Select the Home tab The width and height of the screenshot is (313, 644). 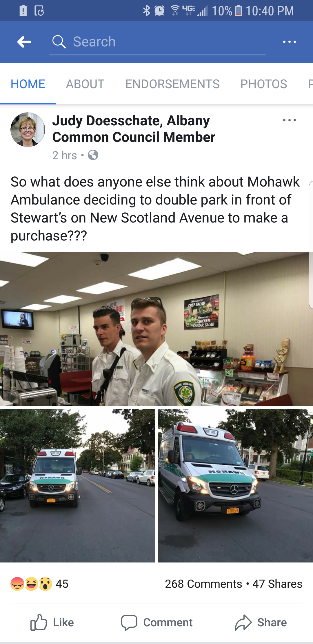point(28,84)
